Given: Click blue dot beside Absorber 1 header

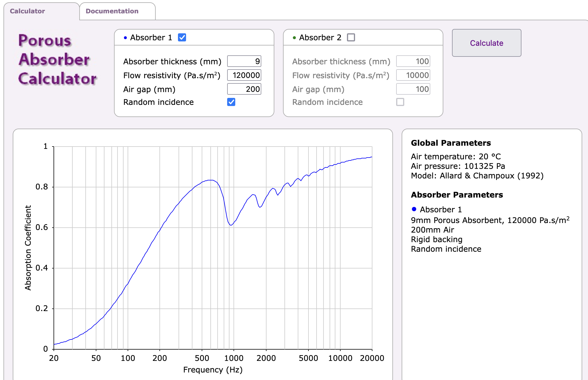Looking at the screenshot, I should pos(125,38).
